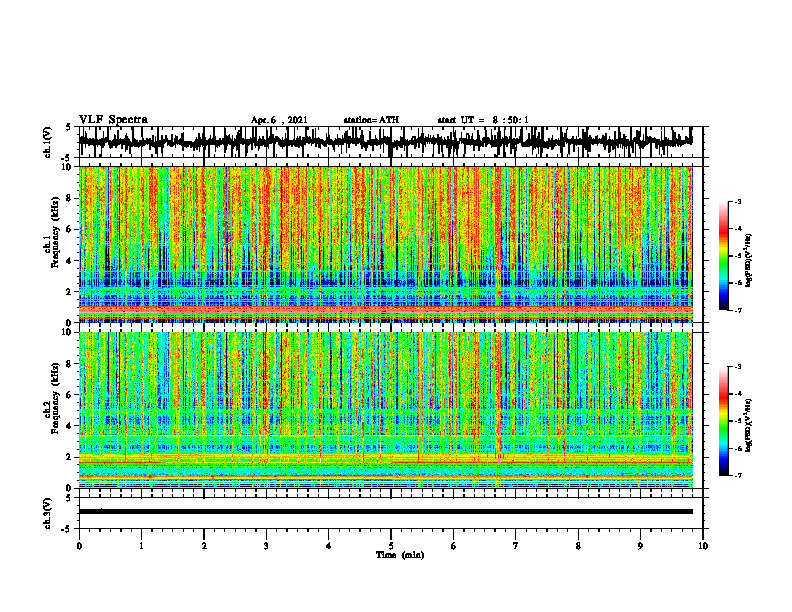Click the "9" tick on the time axis
Image resolution: width=792 pixels, height=612 pixels.
[x=640, y=546]
